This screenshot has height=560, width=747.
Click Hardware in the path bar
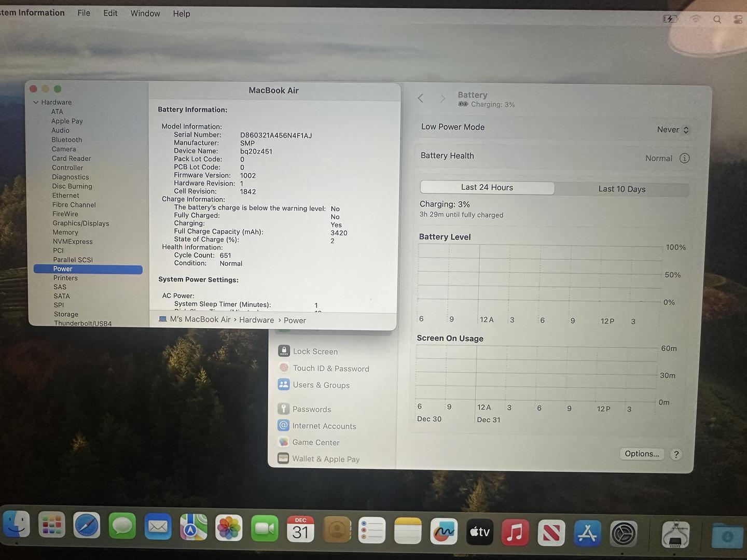[256, 320]
